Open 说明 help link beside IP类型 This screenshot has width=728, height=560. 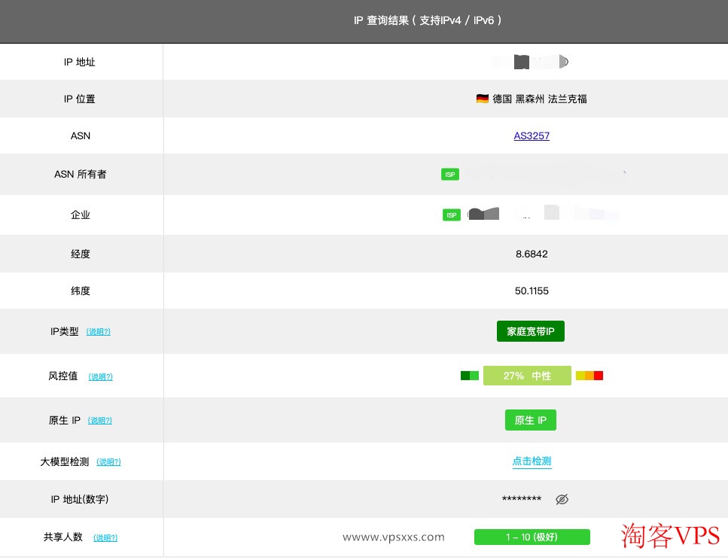99,331
